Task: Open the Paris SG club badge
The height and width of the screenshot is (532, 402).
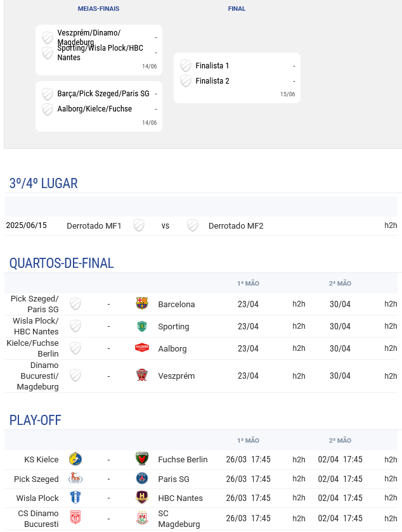Action: tap(141, 478)
